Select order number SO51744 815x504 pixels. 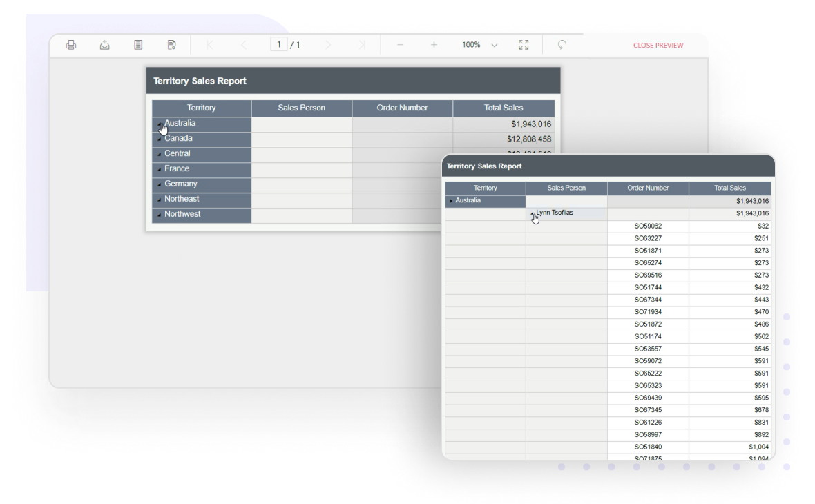(648, 287)
